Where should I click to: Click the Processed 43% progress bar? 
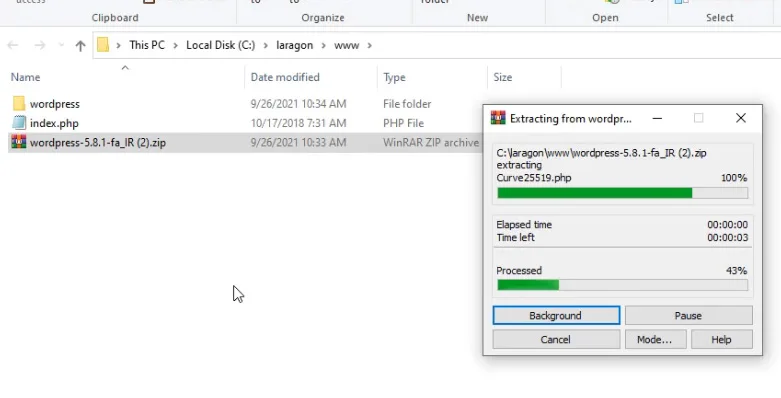[623, 285]
